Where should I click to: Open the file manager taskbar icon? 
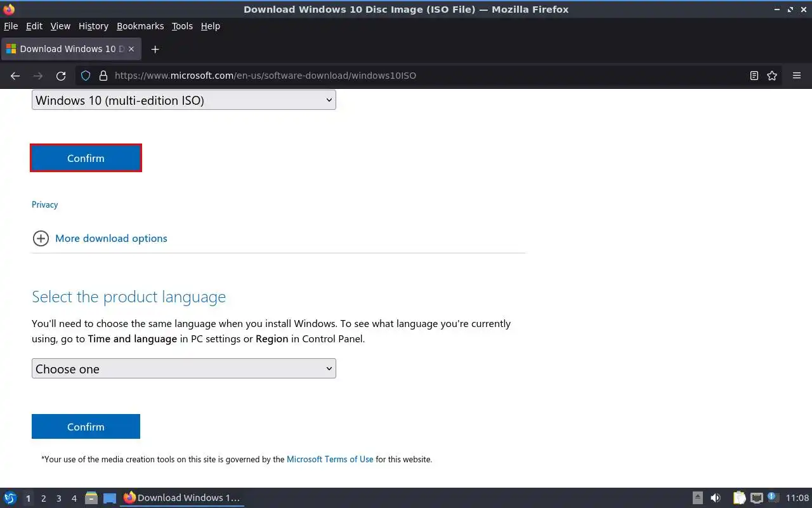[x=91, y=498]
